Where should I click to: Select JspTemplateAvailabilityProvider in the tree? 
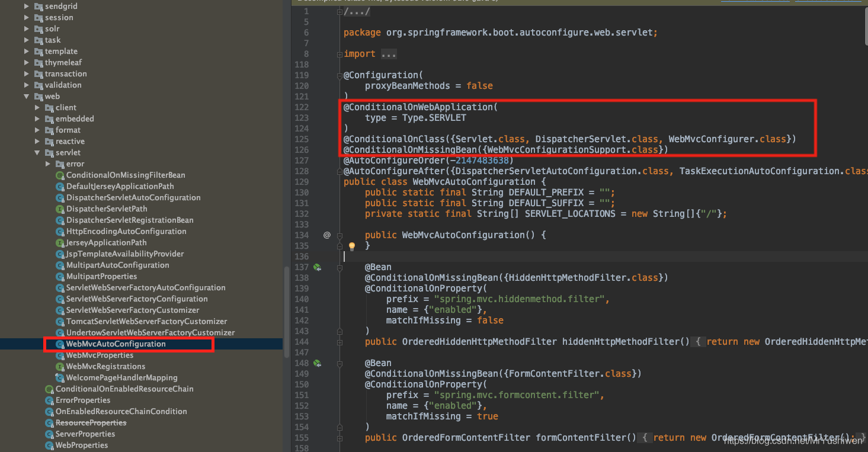click(x=125, y=254)
